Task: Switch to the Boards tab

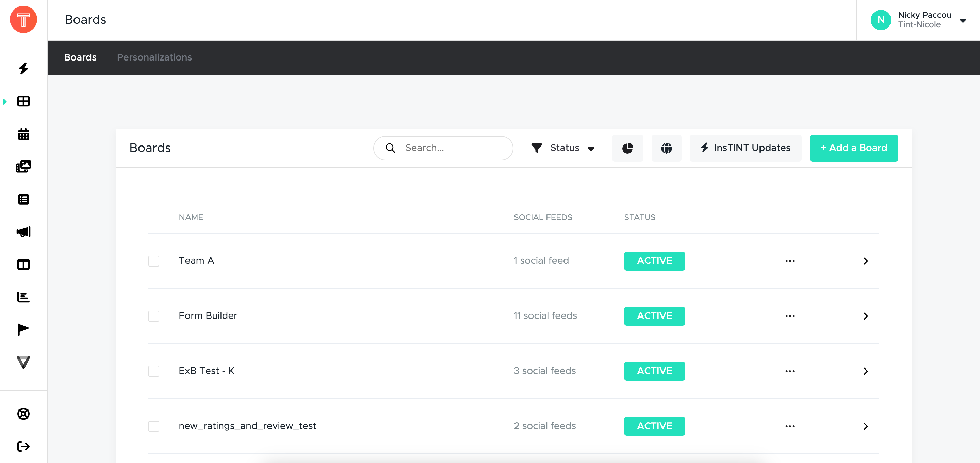Action: click(80, 57)
